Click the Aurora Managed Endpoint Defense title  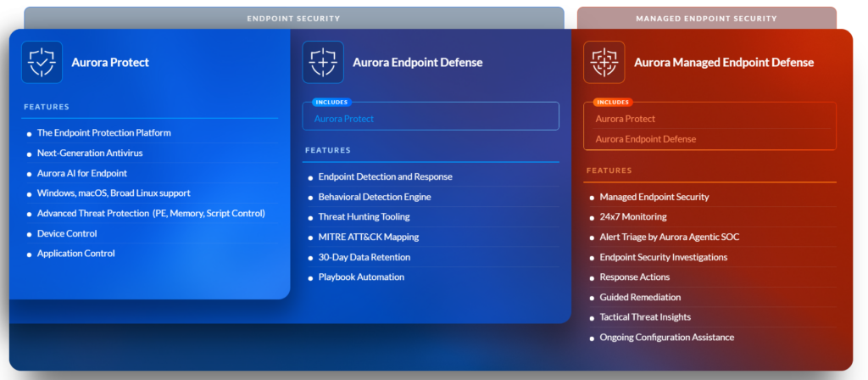[x=724, y=62]
